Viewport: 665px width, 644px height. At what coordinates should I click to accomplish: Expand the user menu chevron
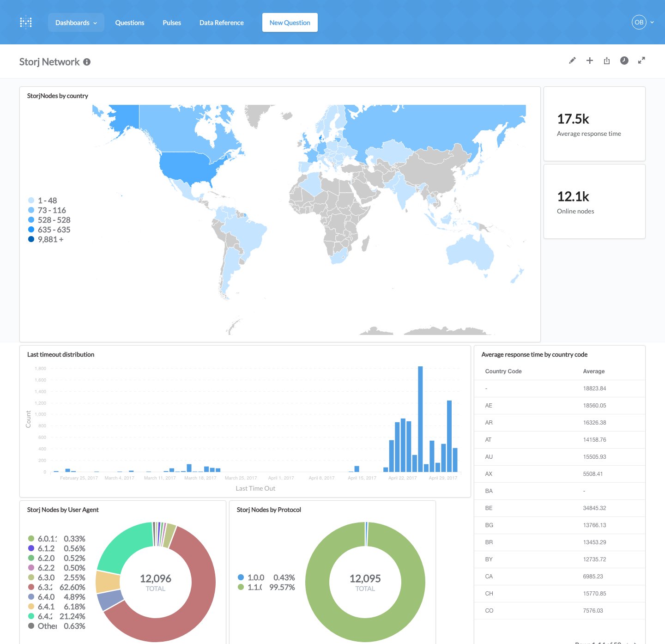[x=652, y=22]
